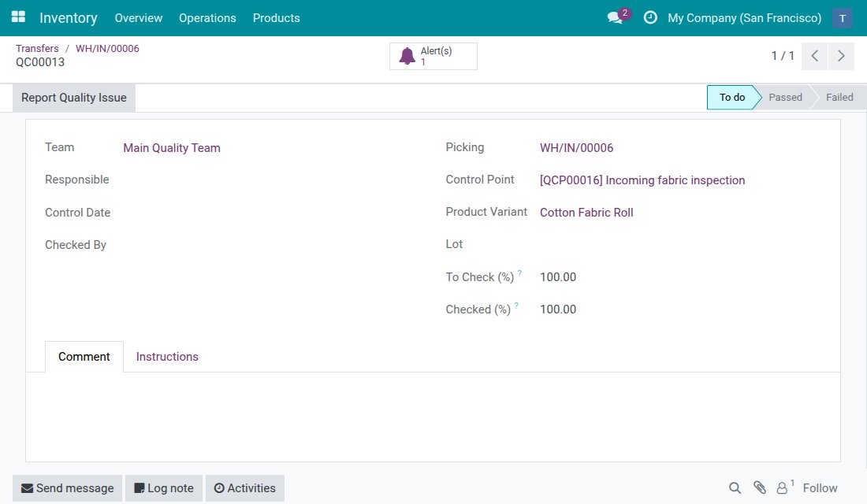Open the activities clock icon in navbar

[x=650, y=17]
